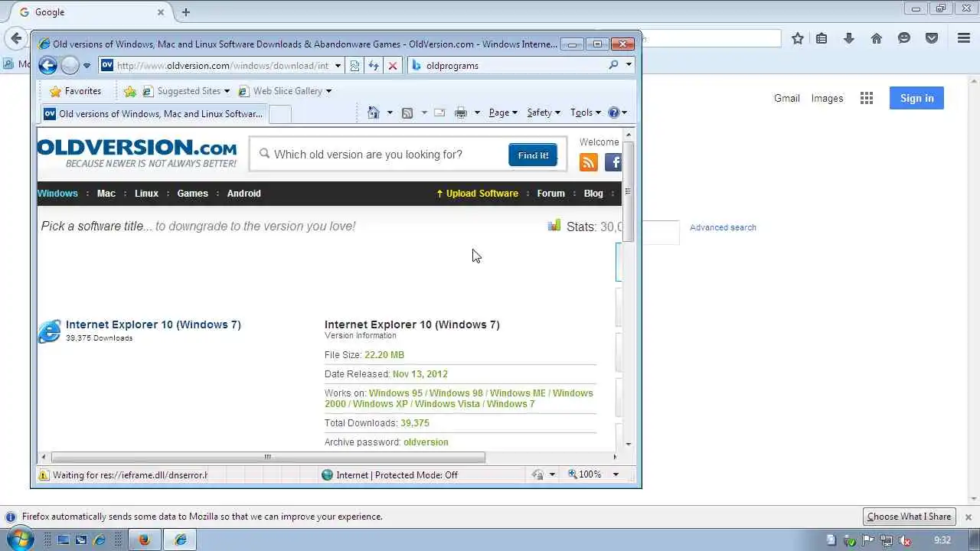Go back in Internet Explorer
Image resolution: width=980 pixels, height=551 pixels.
pos(48,65)
